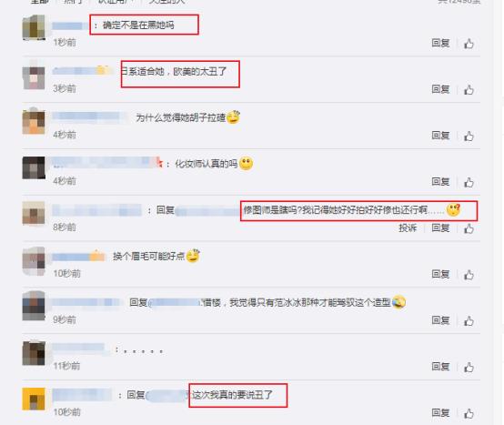Viewport: 504px width, 425px height.
Task: Like the comment posted 1秒前
Action: click(469, 44)
